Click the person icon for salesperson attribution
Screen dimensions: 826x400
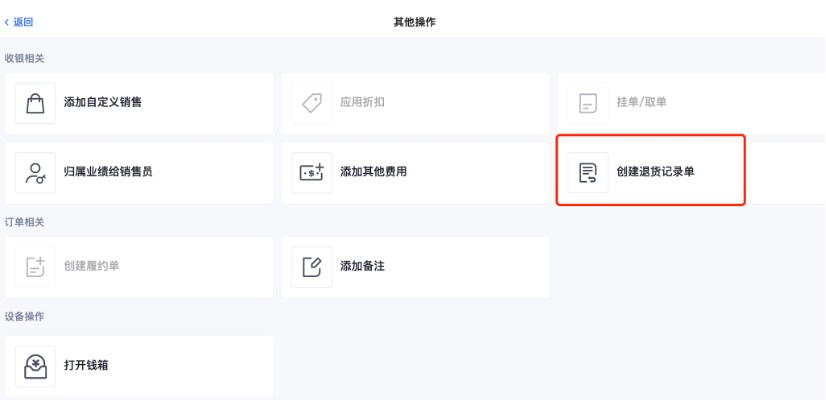[x=35, y=172]
